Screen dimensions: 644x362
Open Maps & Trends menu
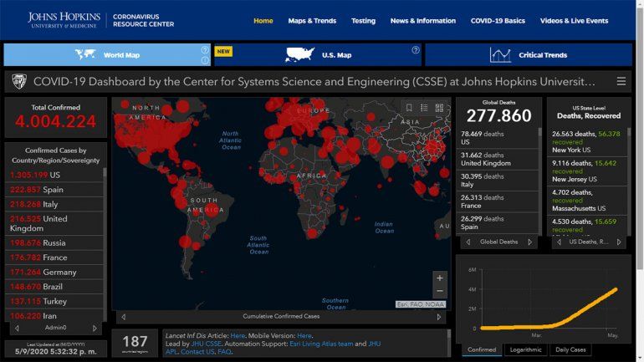(311, 21)
